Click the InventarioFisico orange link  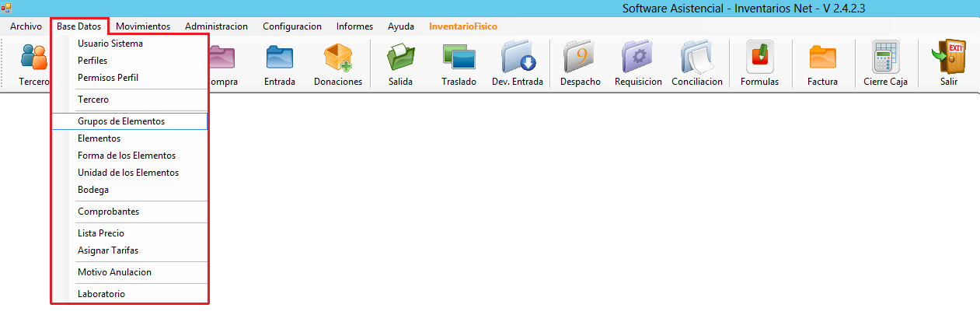[463, 26]
